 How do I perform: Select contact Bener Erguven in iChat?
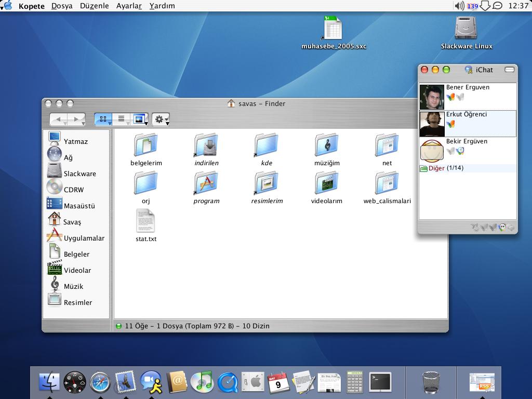click(x=468, y=96)
